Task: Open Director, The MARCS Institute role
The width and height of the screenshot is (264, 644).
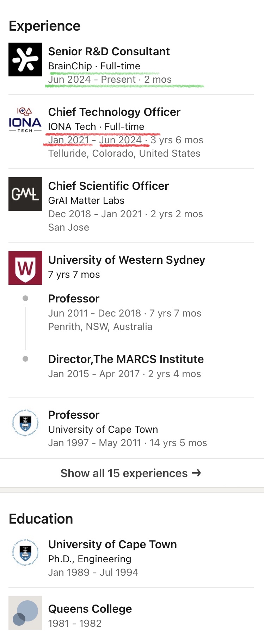Action: (126, 359)
